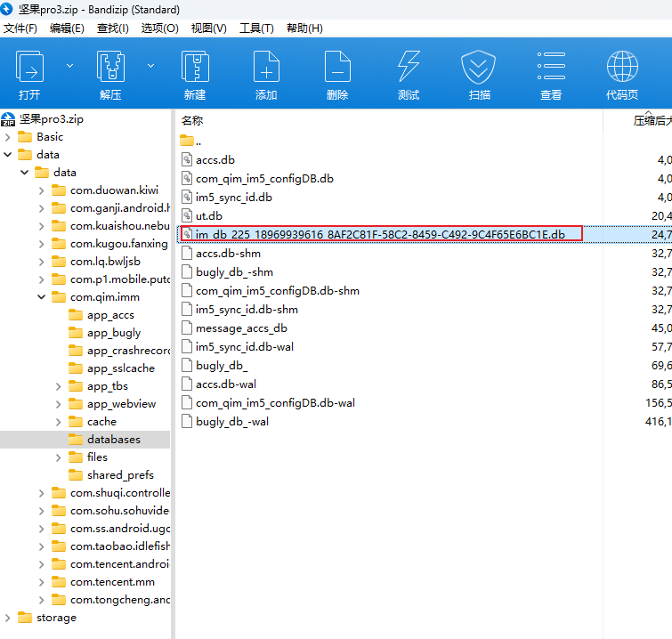
Task: Open the 工具(T) menu
Action: click(x=256, y=28)
